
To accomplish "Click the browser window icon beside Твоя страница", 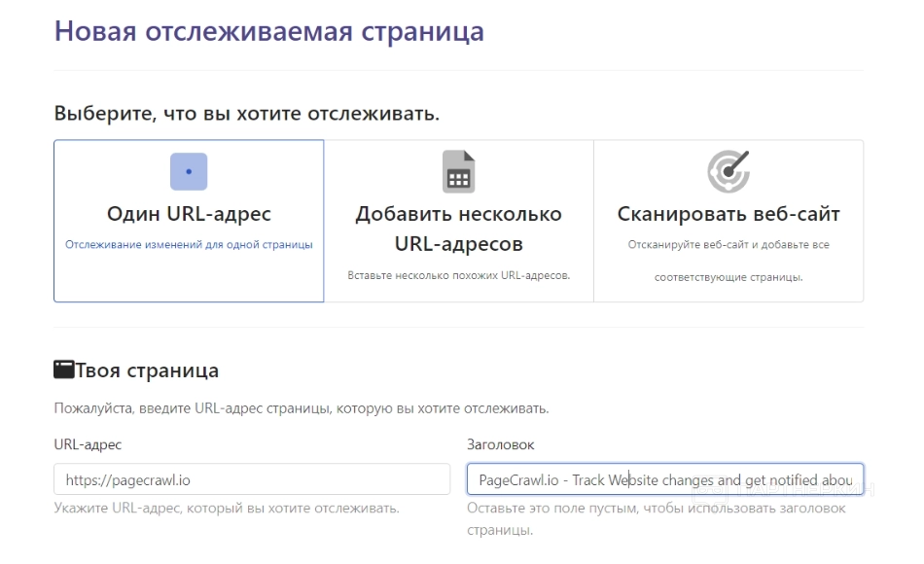I will [x=63, y=370].
